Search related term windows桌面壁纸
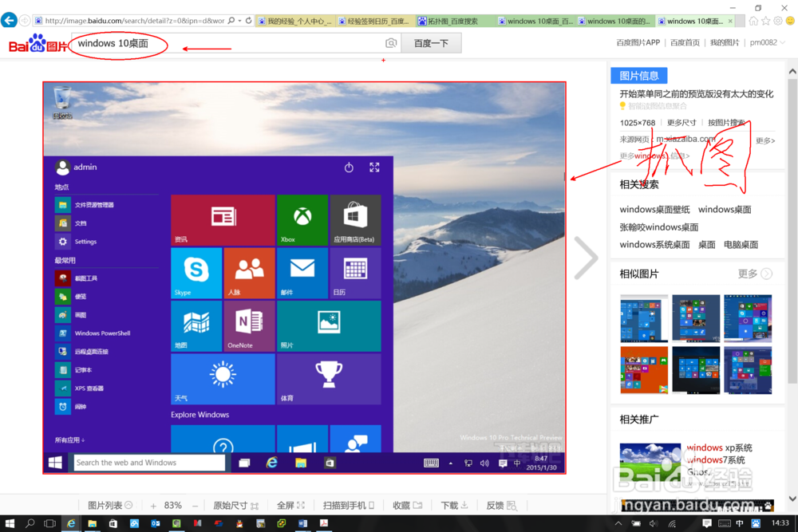The height and width of the screenshot is (532, 798). coord(654,210)
